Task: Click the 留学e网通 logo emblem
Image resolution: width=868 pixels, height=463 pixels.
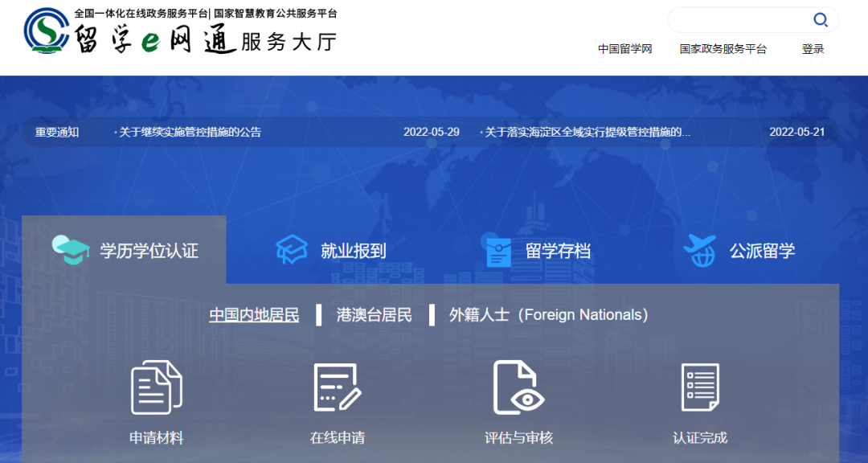Action: (x=47, y=31)
